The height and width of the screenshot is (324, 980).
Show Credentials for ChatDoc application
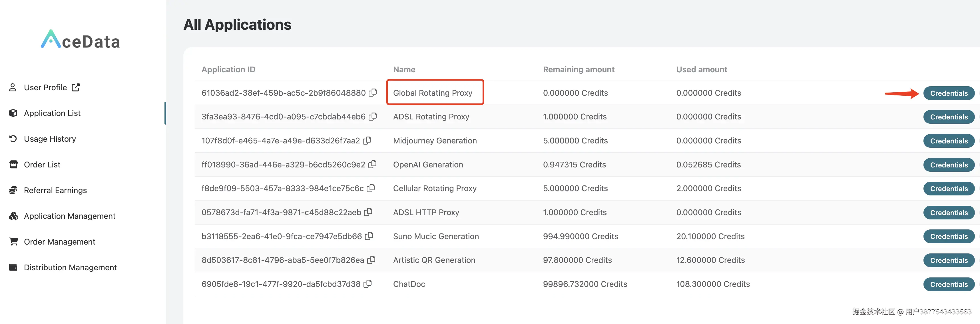tap(948, 284)
